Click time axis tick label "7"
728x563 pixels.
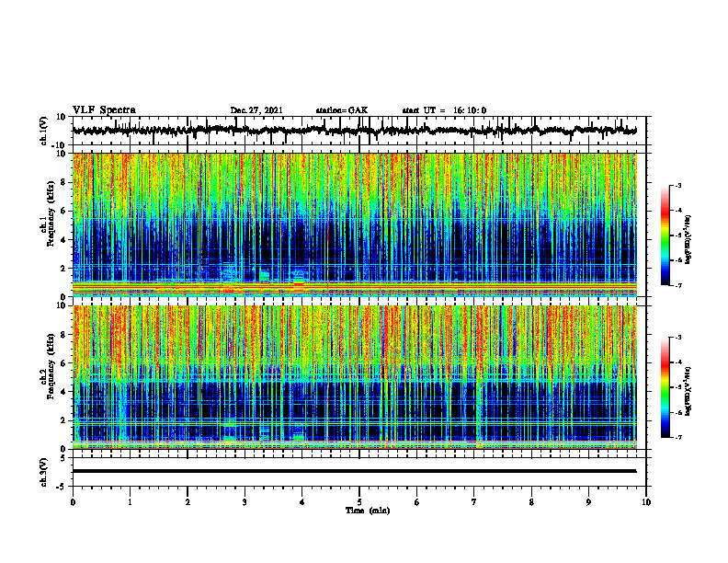point(474,502)
